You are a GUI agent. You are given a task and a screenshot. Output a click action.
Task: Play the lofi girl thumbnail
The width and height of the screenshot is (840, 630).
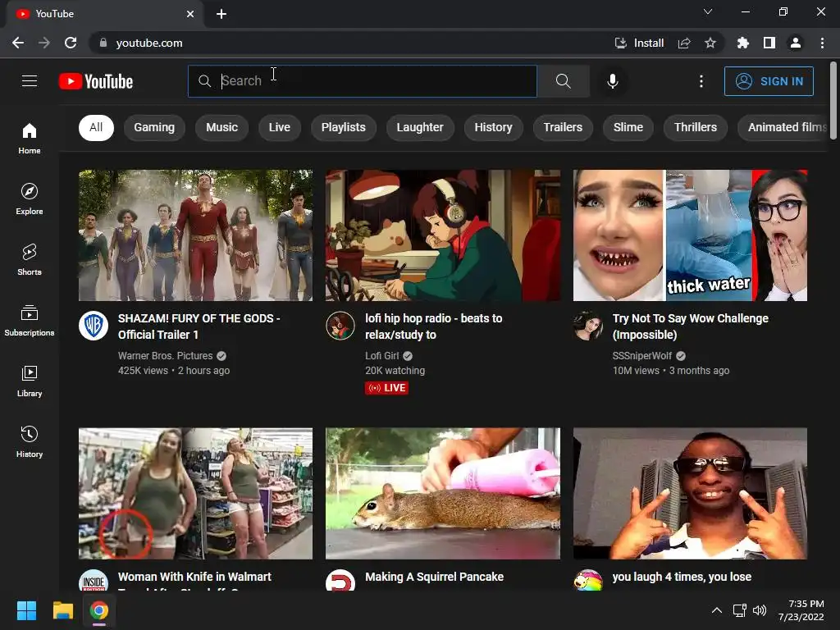click(x=443, y=235)
